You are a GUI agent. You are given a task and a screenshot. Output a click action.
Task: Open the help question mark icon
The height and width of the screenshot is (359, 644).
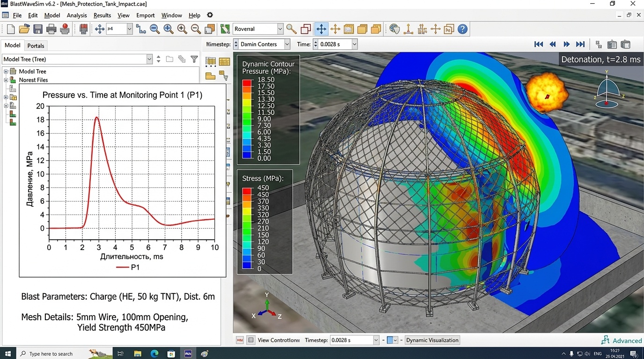462,29
